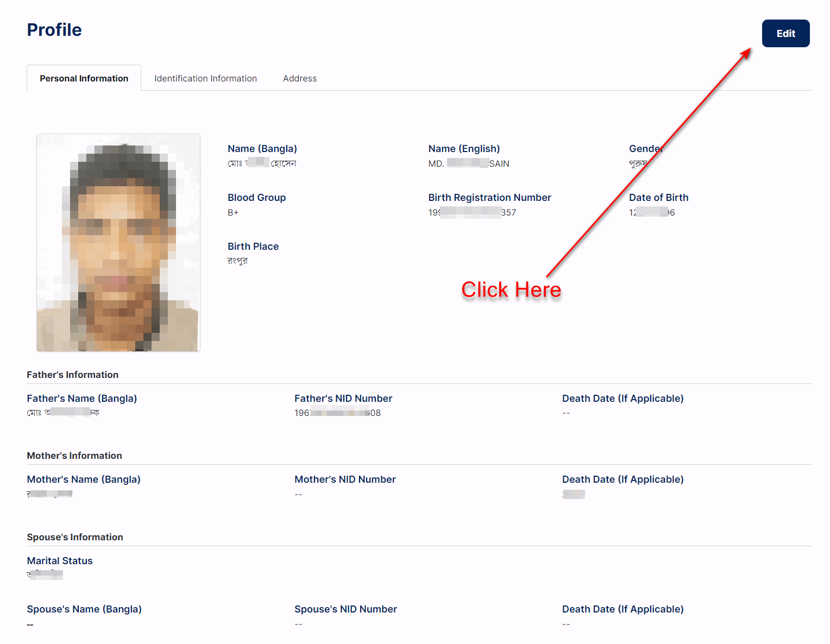
Task: Click the Spouse's NID Number label
Action: point(345,609)
